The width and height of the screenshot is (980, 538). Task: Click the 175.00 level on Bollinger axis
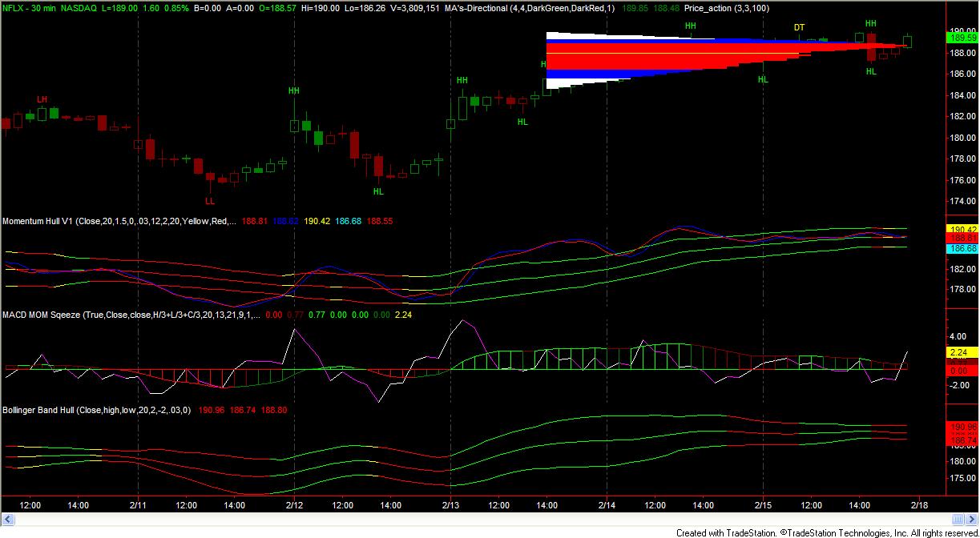[962, 479]
